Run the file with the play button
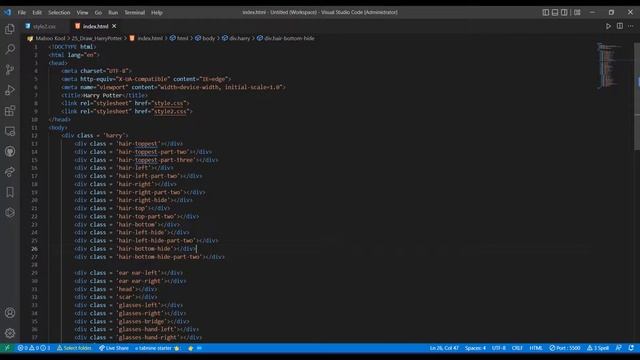The width and height of the screenshot is (640, 360). (x=608, y=26)
